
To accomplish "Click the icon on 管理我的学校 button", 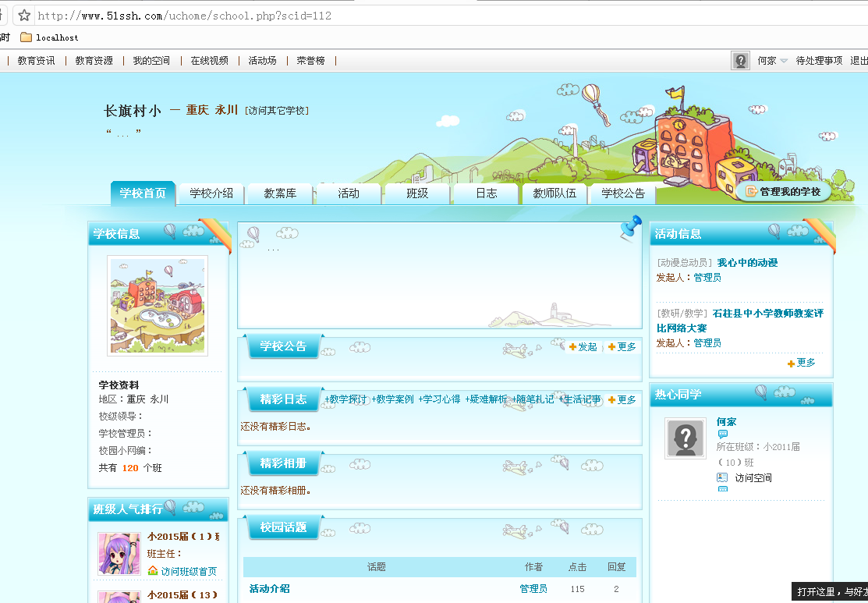I will pyautogui.click(x=751, y=192).
